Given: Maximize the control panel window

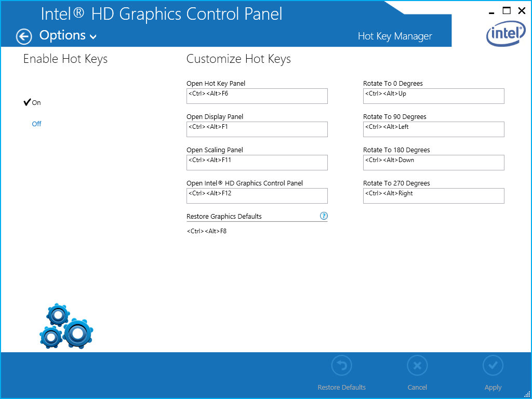Looking at the screenshot, I should click(506, 11).
